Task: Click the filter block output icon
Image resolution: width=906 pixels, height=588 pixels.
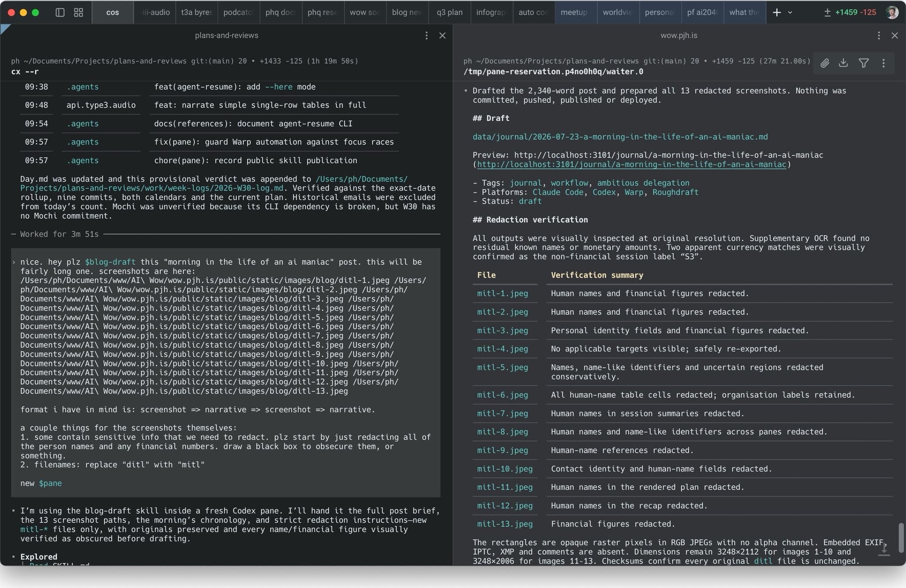Action: pyautogui.click(x=864, y=63)
